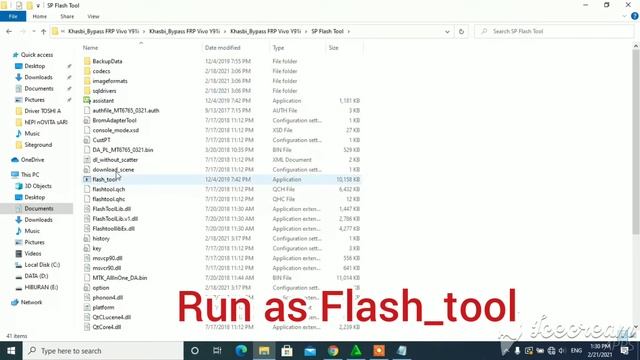The width and height of the screenshot is (640, 360).
Task: Open Cortana circle on taskbar
Action: coord(195,351)
